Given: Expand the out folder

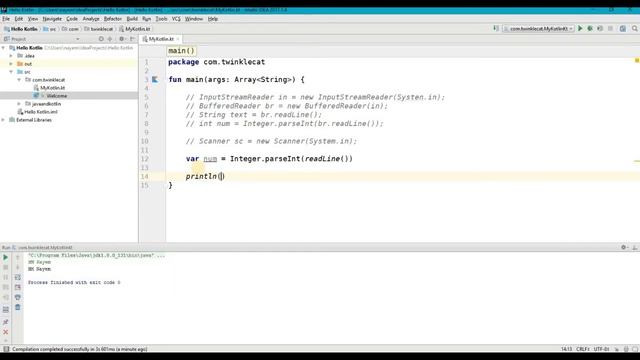Looking at the screenshot, I should (11, 64).
